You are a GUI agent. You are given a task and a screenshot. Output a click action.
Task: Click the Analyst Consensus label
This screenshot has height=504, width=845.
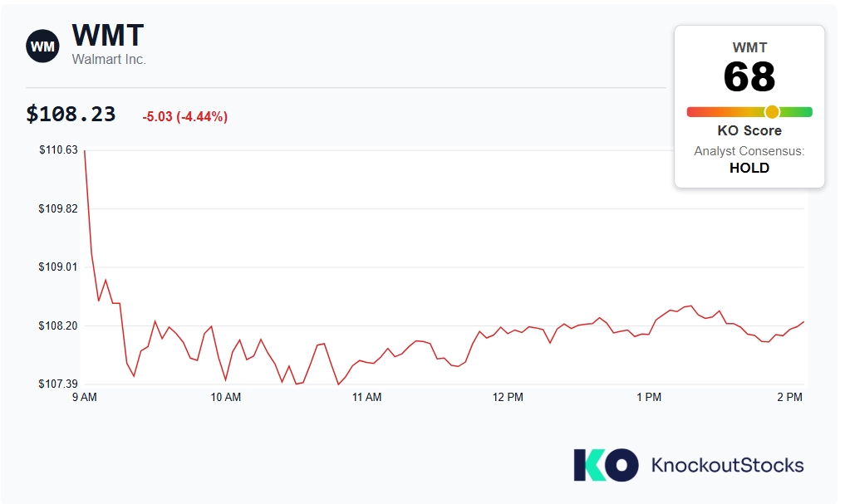click(749, 151)
